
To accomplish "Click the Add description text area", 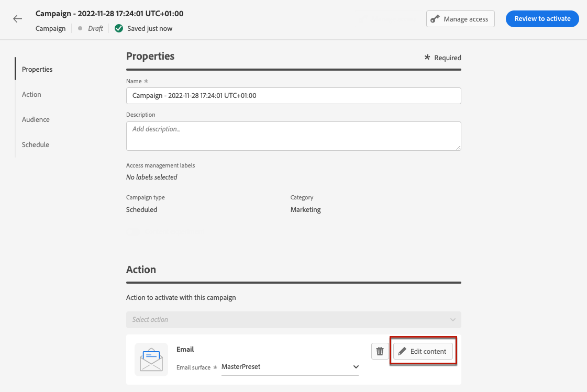I will click(293, 136).
